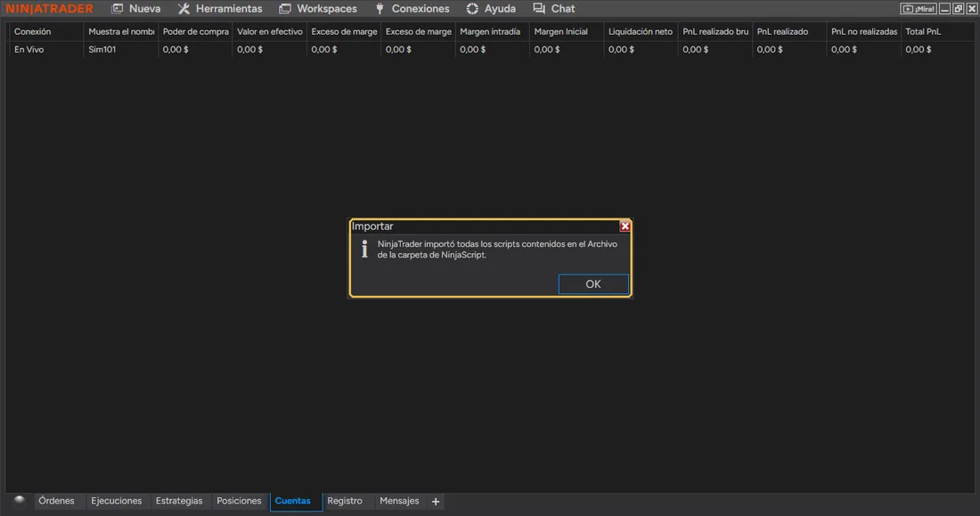Viewport: 980px width, 516px height.
Task: Switch to the Ejecuciones tab
Action: click(116, 501)
